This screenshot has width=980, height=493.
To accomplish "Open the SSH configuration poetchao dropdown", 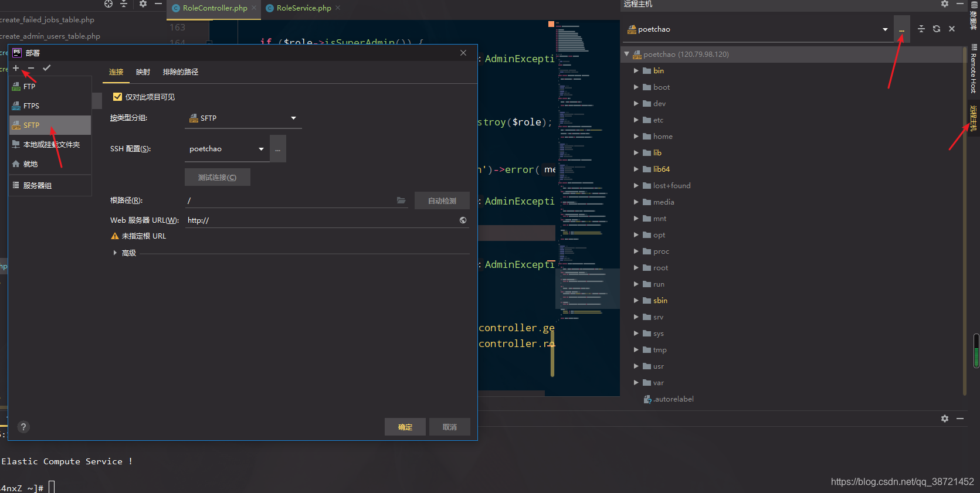I will tap(227, 149).
